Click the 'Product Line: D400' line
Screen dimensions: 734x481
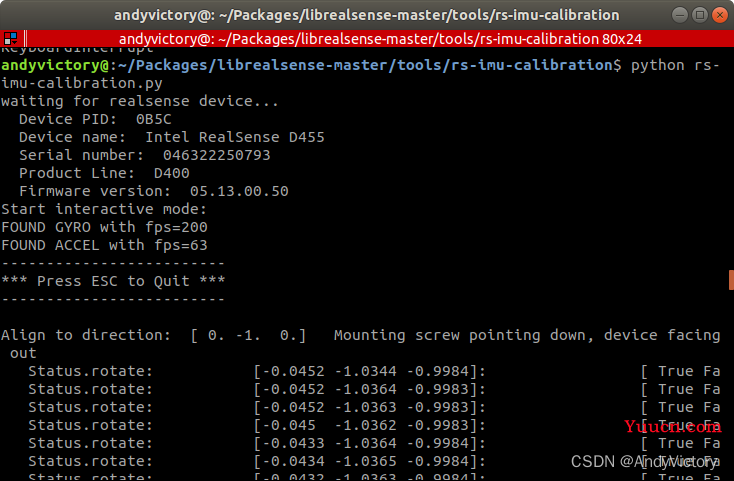[104, 173]
